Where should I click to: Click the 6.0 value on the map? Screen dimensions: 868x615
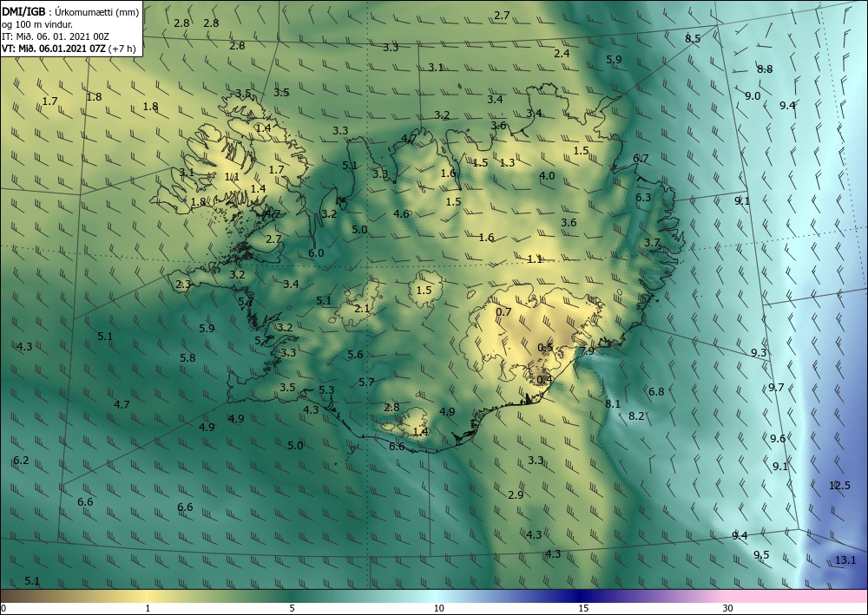tap(316, 253)
